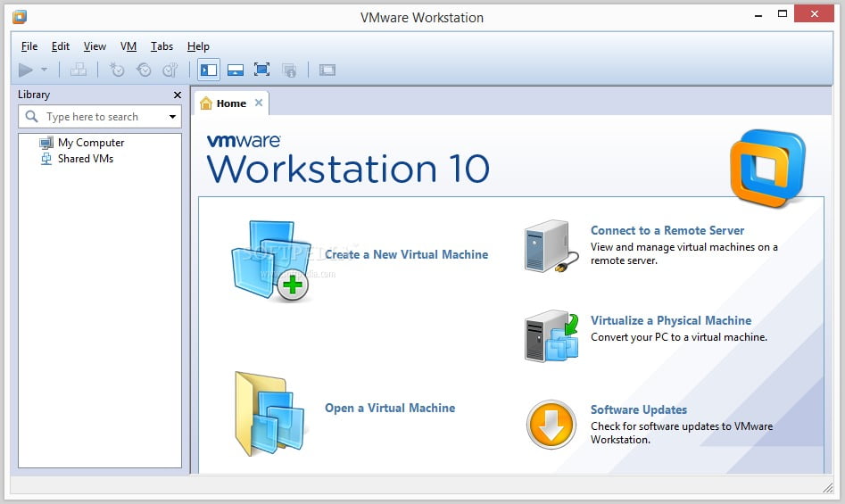
Task: Click the search magnifier icon in Library
Action: click(x=32, y=116)
